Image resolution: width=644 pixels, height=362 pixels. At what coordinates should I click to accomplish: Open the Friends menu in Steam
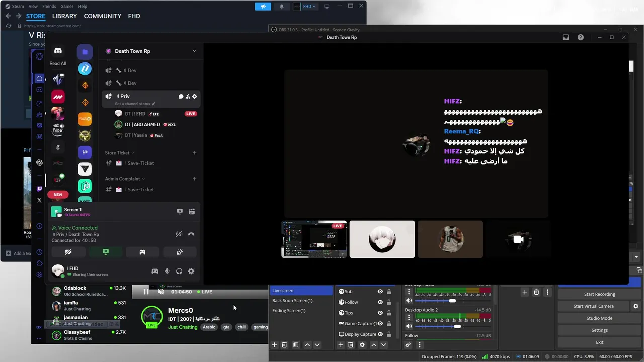[x=49, y=6]
